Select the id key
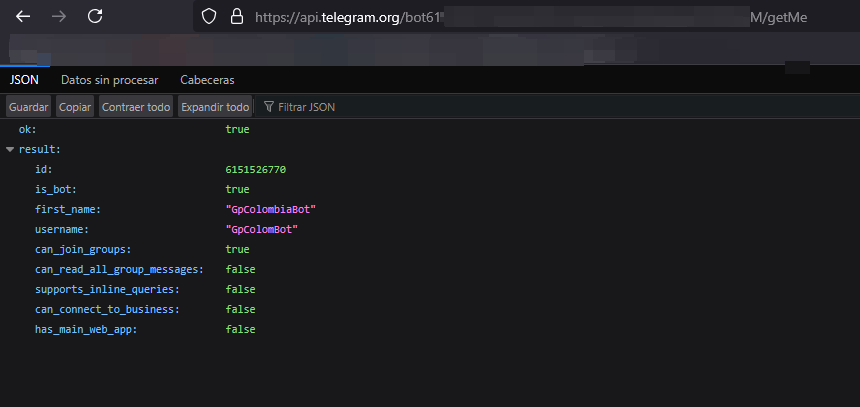This screenshot has height=407, width=860. (x=44, y=169)
